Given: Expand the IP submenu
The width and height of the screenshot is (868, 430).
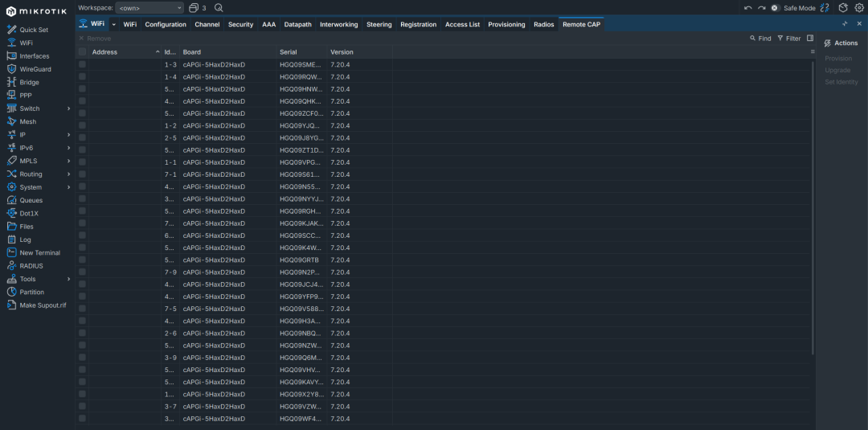Looking at the screenshot, I should [x=68, y=134].
